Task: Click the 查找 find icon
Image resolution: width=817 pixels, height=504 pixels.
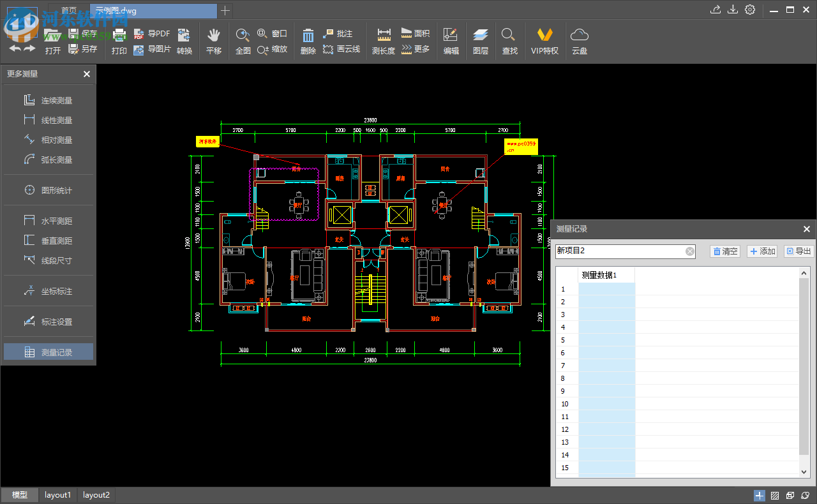Action: [509, 40]
